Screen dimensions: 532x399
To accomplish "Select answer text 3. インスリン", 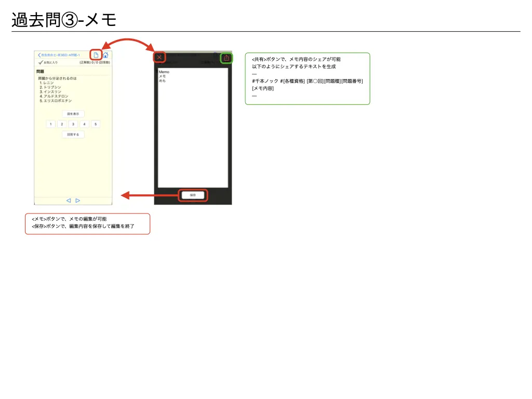I will [50, 91].
